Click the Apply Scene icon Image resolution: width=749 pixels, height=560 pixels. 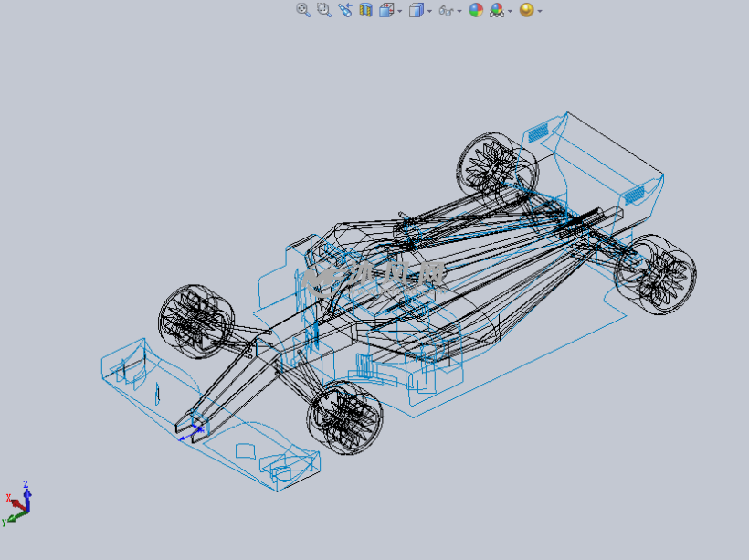point(497,10)
